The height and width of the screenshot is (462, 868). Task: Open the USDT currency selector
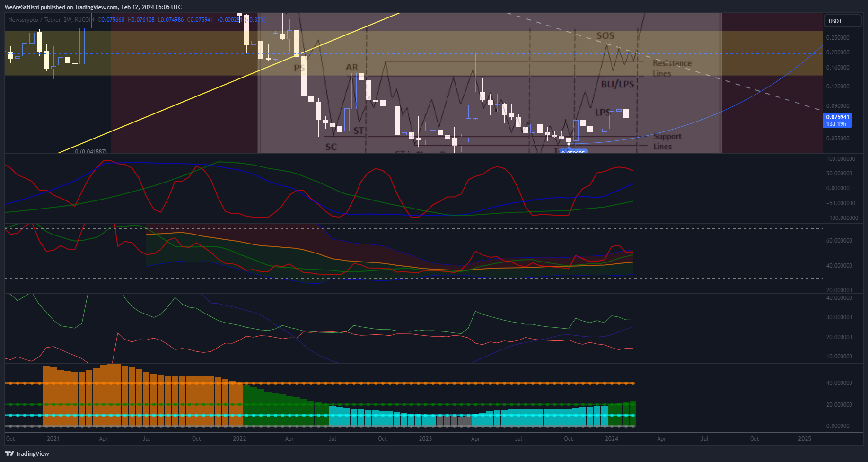coord(842,21)
